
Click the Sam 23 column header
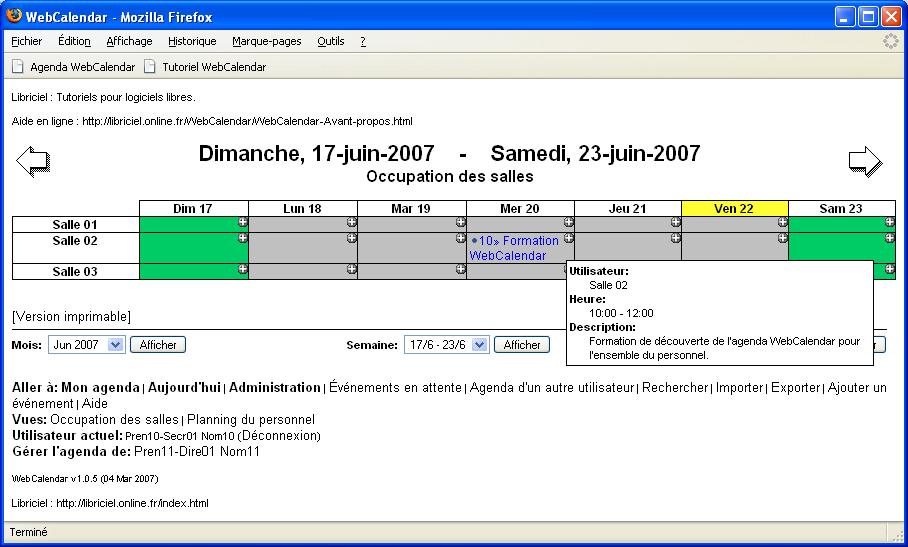(x=841, y=208)
